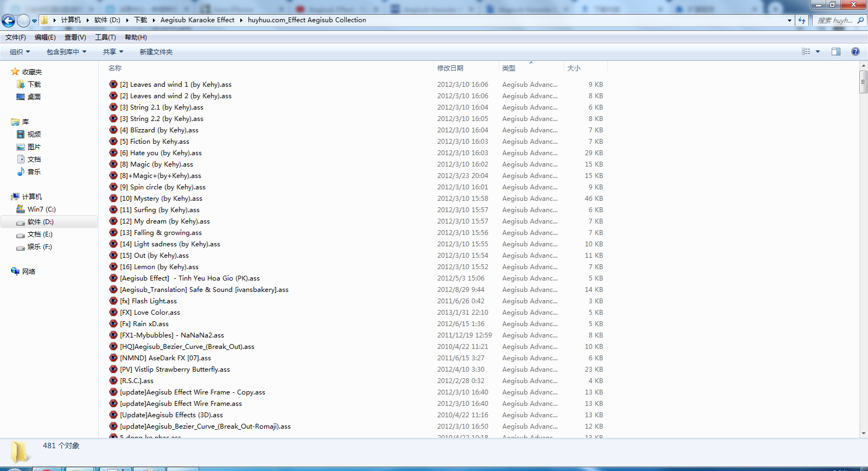Open the 视频 library
Image resolution: width=868 pixels, height=471 pixels.
point(34,135)
